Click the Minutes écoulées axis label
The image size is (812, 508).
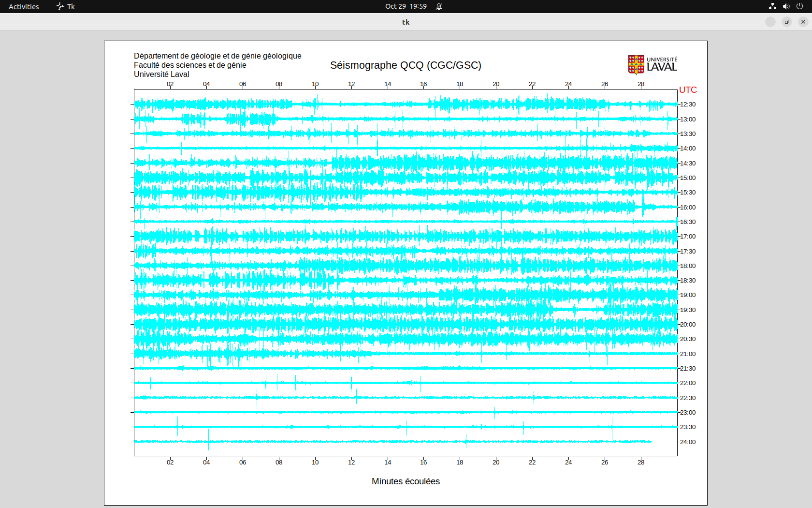[x=406, y=481]
